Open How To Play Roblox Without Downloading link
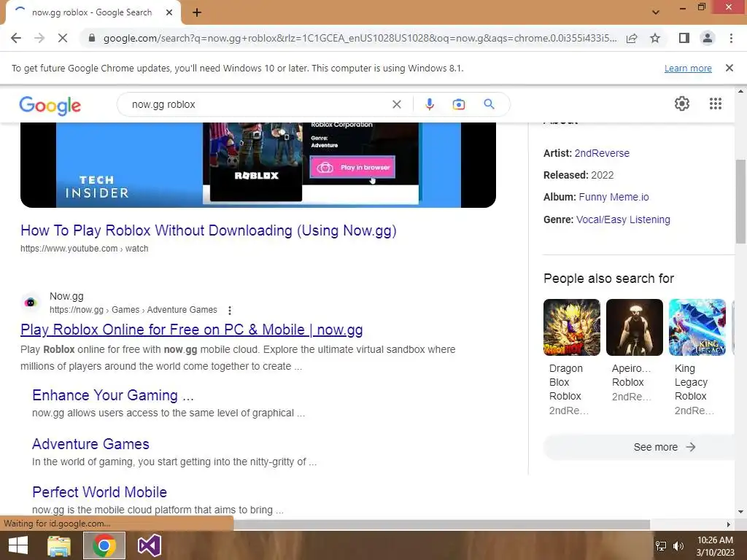This screenshot has height=560, width=747. [x=208, y=230]
